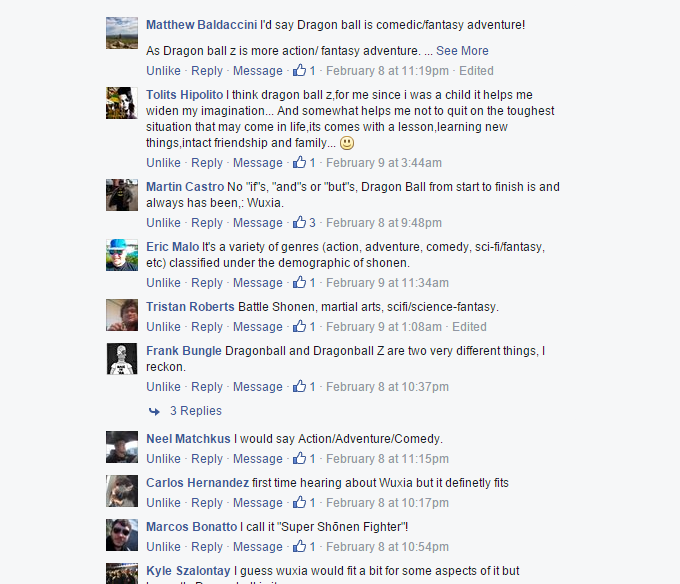Click thumbs-up icon on Tristan Roberts' comment
This screenshot has height=584, width=680.
299,326
